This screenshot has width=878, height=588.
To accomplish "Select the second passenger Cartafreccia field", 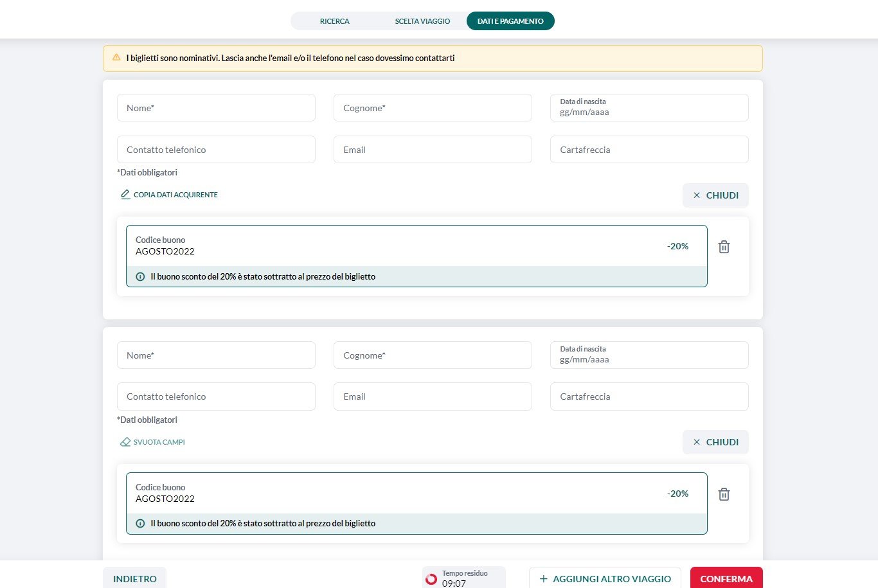I will [x=649, y=396].
